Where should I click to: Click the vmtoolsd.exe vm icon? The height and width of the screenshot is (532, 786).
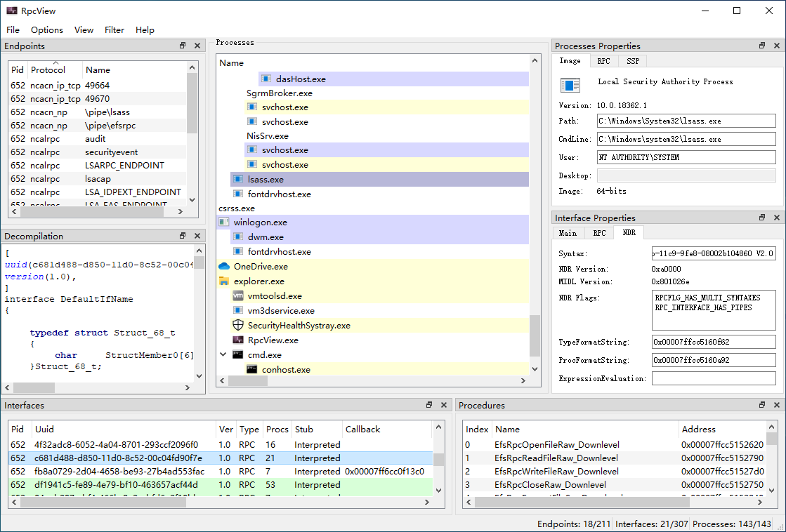click(238, 295)
